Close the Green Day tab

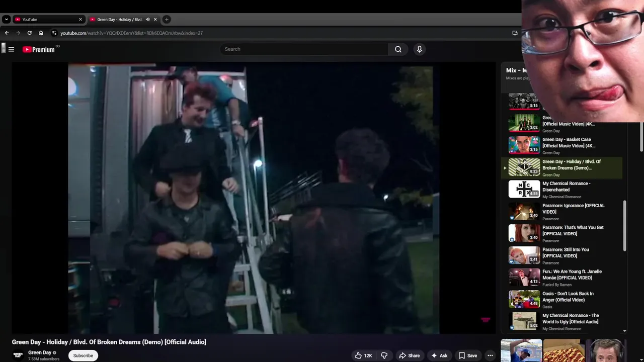[155, 20]
